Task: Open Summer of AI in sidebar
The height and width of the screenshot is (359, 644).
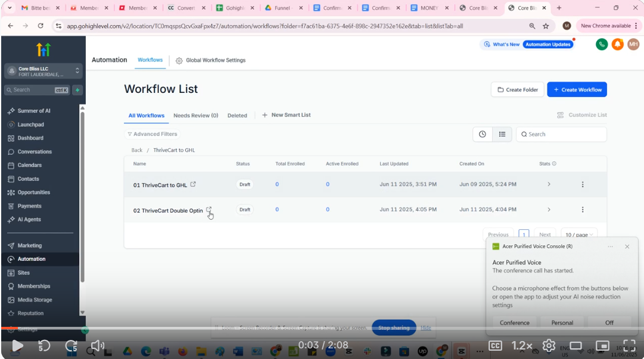Action: point(34,111)
